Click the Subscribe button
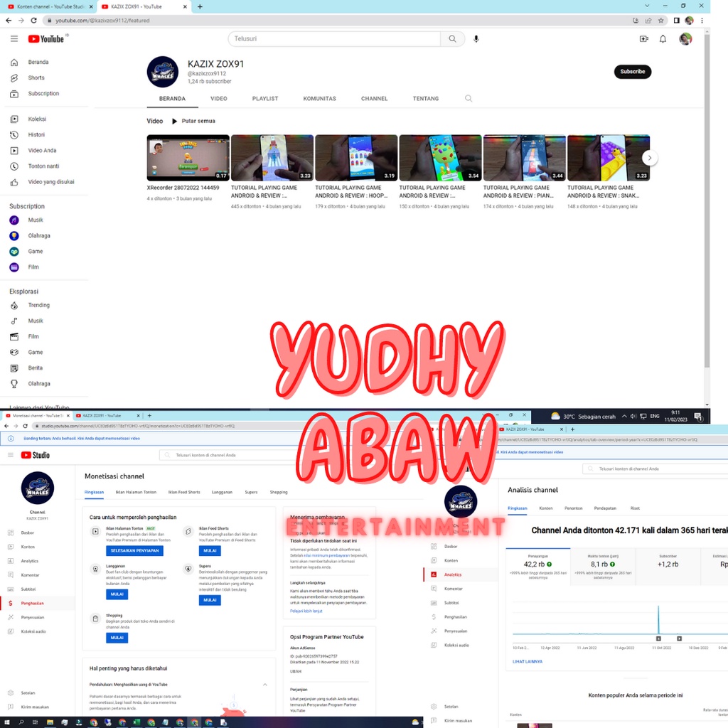728x728 pixels. coord(632,72)
